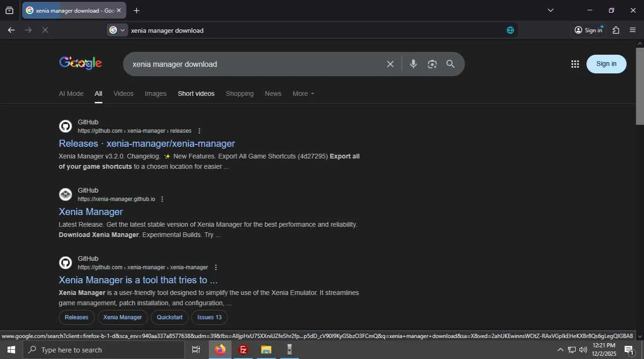
Task: Click the Firefox account Sign in button
Action: coord(588,30)
